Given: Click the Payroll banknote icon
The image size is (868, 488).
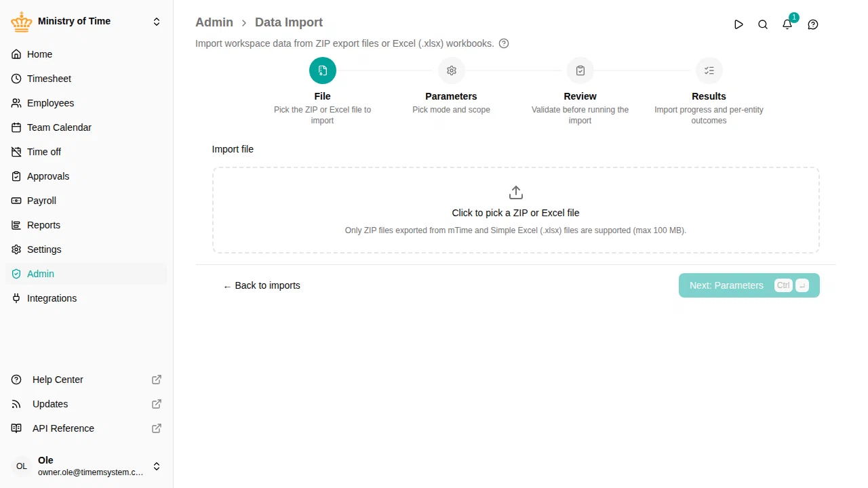Looking at the screenshot, I should click(16, 201).
